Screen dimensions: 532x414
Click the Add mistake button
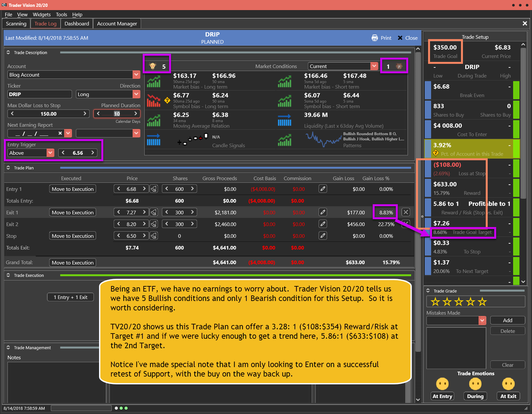508,320
